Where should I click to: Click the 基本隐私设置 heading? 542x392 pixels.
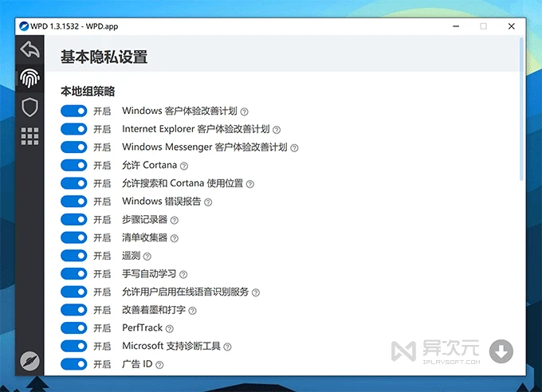pyautogui.click(x=104, y=57)
